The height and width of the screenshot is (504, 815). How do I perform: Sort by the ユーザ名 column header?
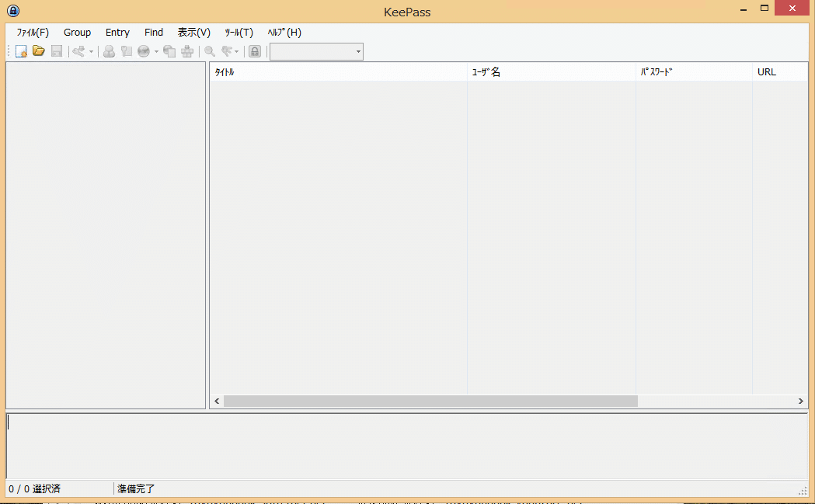tap(552, 71)
